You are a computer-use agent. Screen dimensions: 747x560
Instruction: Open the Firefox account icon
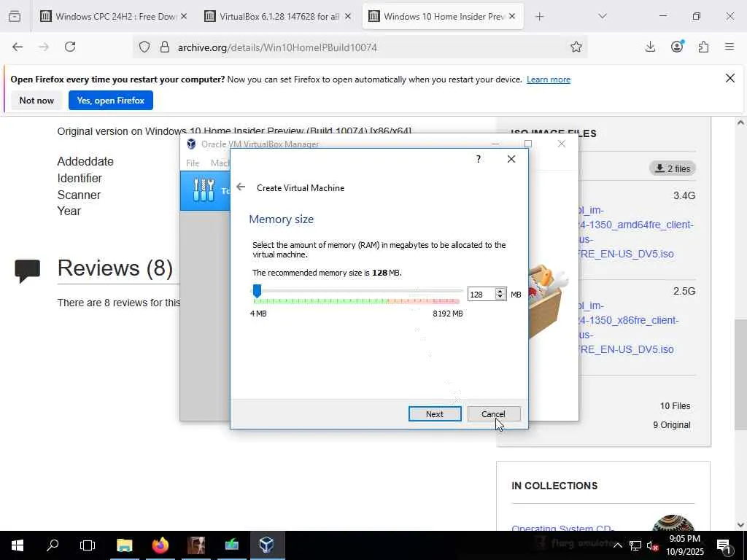677,47
